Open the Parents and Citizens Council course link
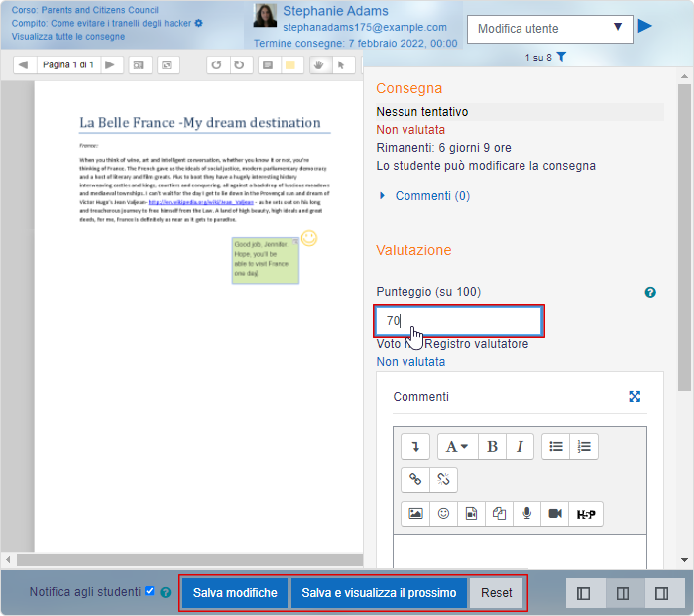 pos(99,10)
